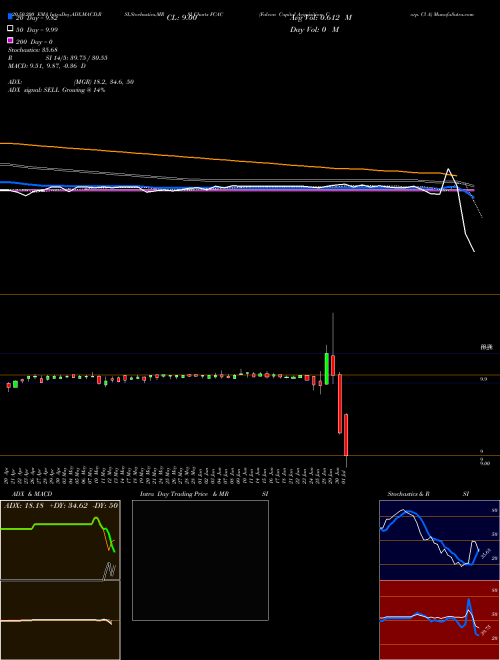Click the ADX: 18.18 +DY -DY header

tap(61, 506)
